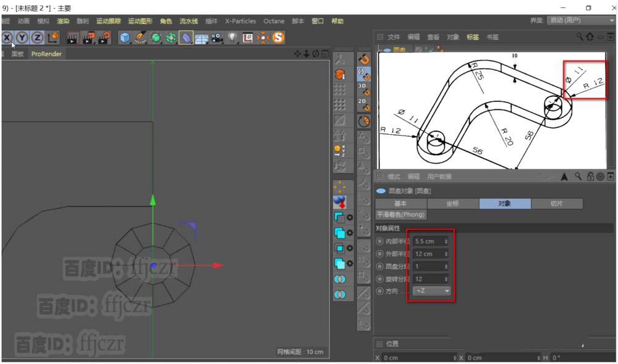
Task: Click the disc segments stepper showing 1
Action: [x=446, y=266]
